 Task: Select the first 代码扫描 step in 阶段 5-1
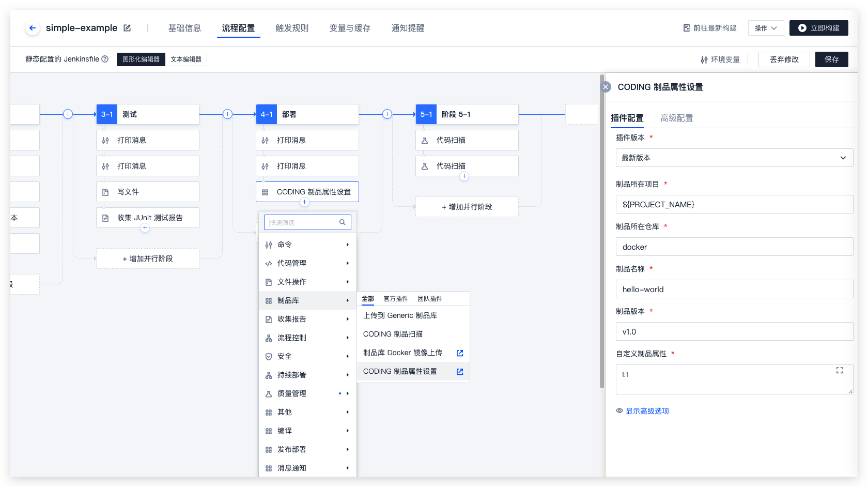pos(467,140)
